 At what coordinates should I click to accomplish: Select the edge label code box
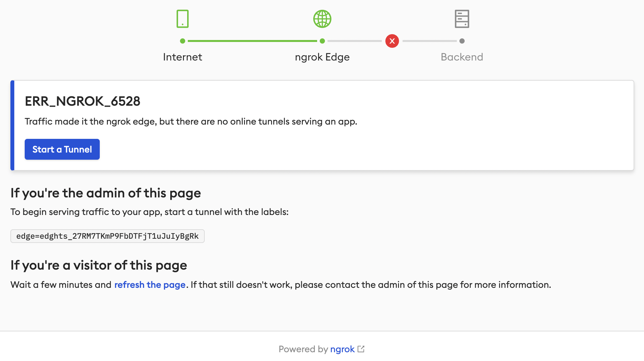108,236
